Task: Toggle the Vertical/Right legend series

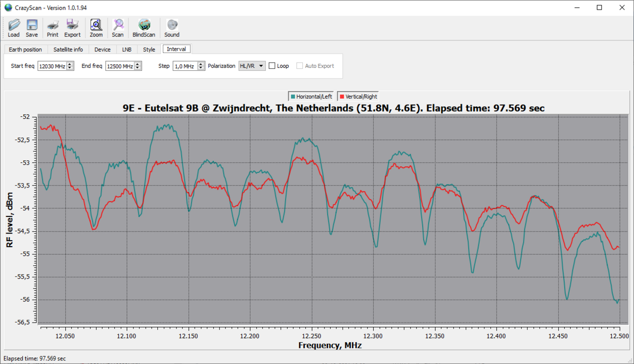Action: [342, 97]
